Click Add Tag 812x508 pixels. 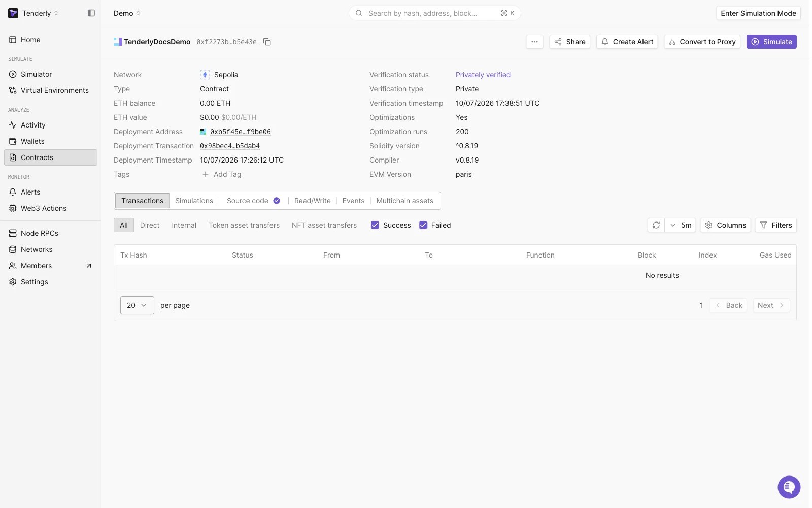[222, 174]
